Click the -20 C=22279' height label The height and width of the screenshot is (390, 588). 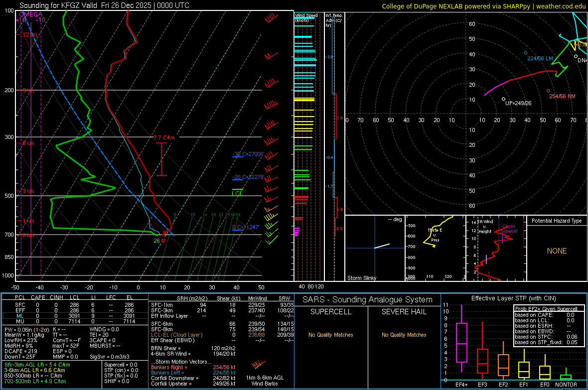click(x=248, y=177)
